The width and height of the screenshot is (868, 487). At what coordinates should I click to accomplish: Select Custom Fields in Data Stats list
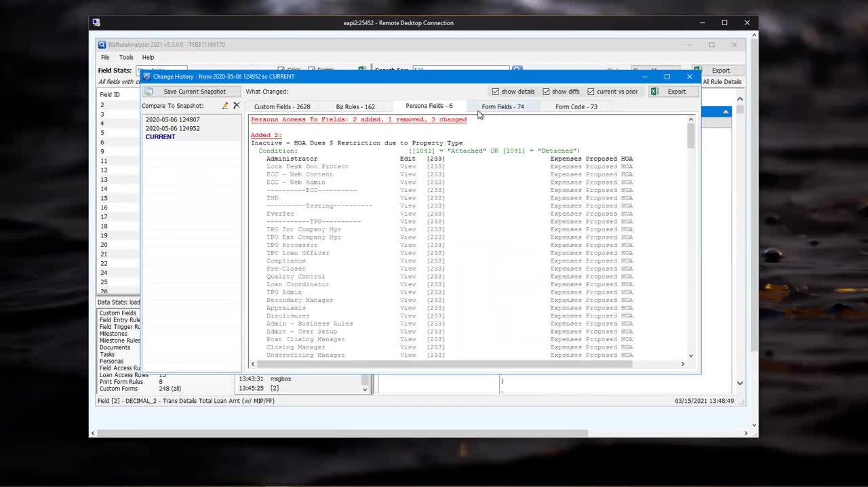(x=117, y=313)
